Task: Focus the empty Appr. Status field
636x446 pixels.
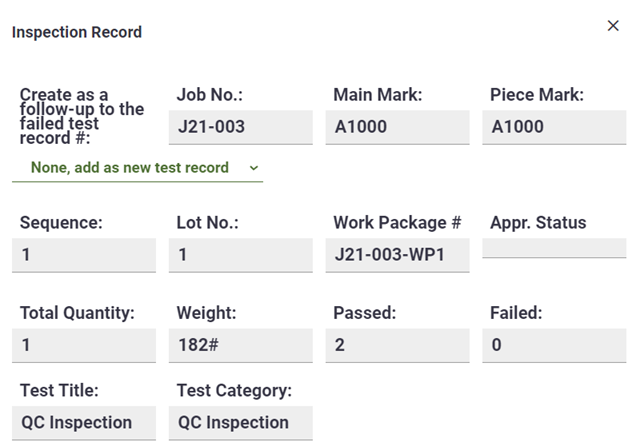Action: click(553, 248)
